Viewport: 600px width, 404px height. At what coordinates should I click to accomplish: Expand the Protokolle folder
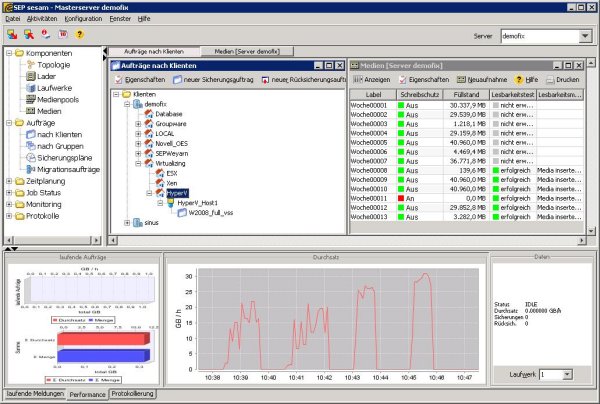tap(9, 216)
